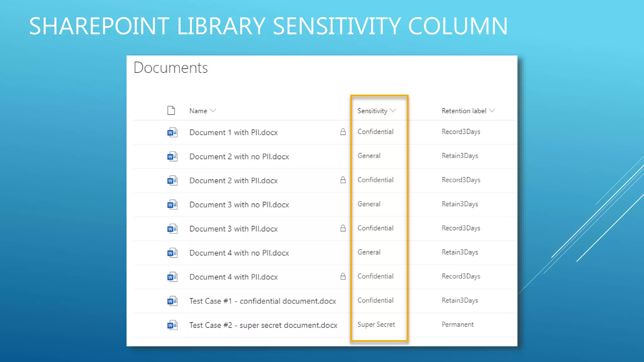This screenshot has width=644, height=362.
Task: Click Retain3Days label for Document 3 with no PII
Action: click(460, 204)
